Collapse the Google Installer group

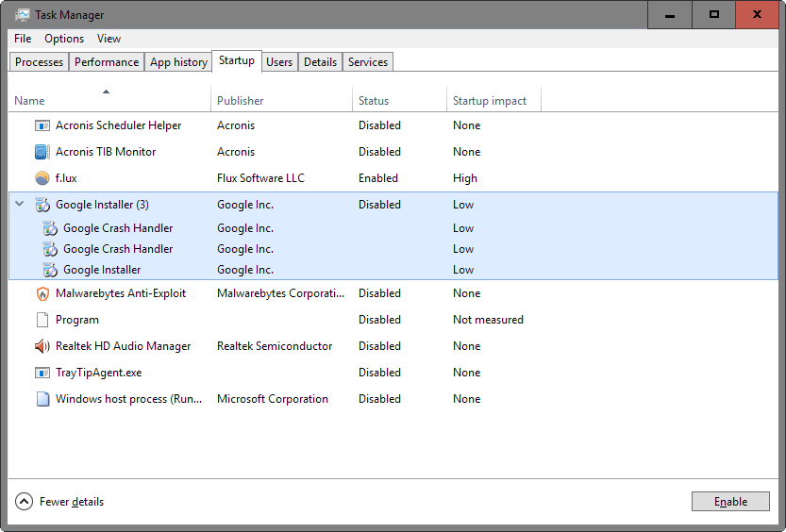(x=20, y=205)
